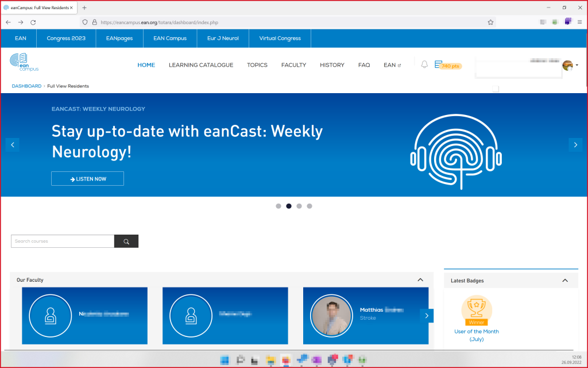Open LEARNING CATALOGUE menu
Viewport: 588px width, 368px height.
201,65
